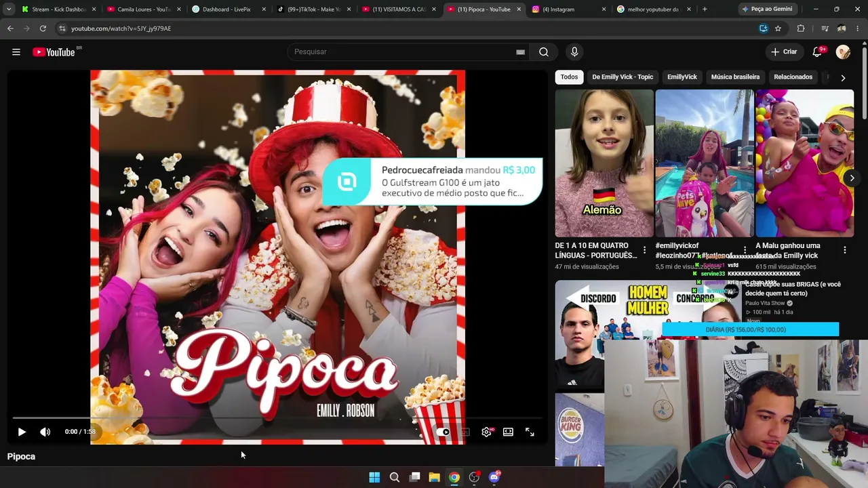Mute the video volume
Image resolution: width=868 pixels, height=488 pixels.
coord(45,432)
